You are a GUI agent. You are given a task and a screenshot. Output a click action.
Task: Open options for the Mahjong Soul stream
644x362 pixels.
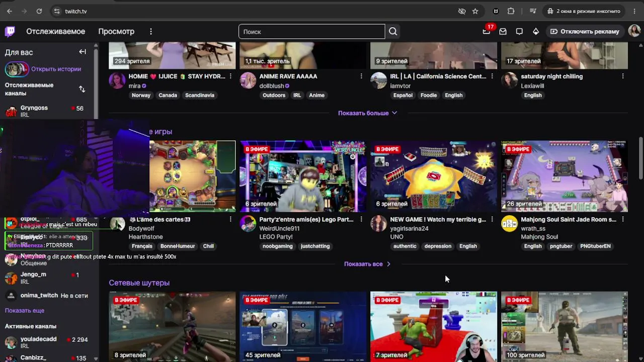[x=623, y=220]
